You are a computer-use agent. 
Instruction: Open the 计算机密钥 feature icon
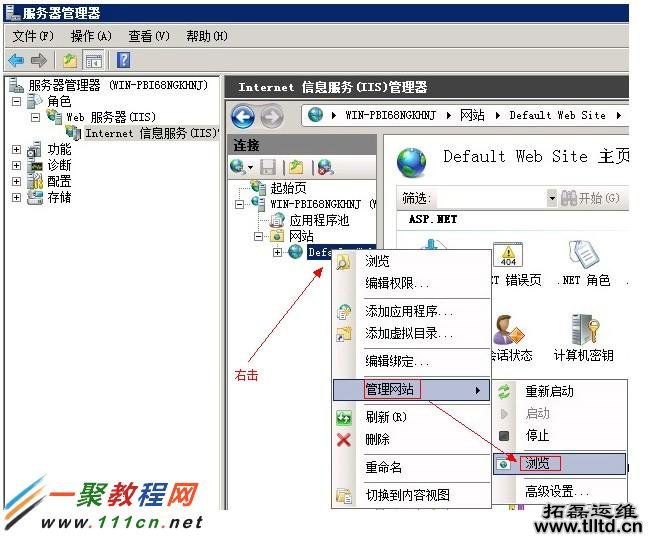click(x=584, y=330)
